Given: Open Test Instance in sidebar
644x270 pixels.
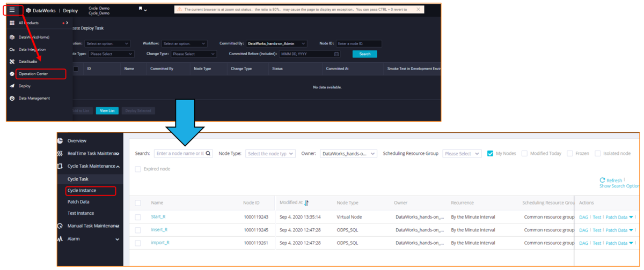Looking at the screenshot, I should coord(80,213).
